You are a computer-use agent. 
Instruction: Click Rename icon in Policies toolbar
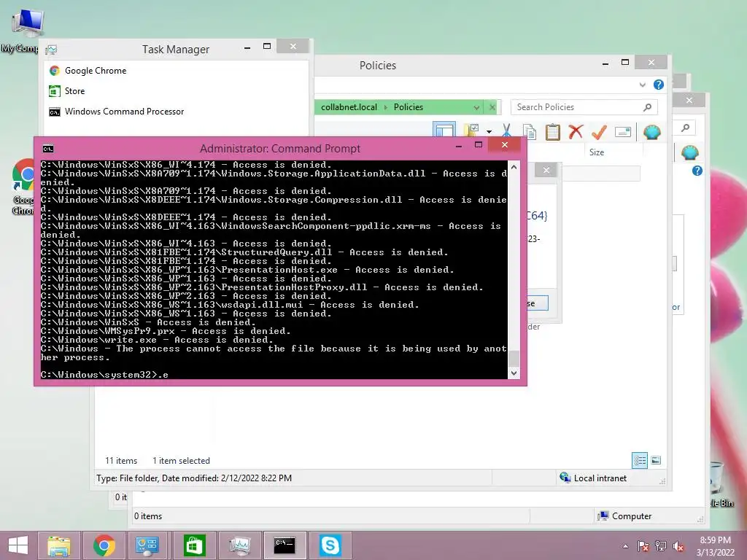tap(623, 132)
